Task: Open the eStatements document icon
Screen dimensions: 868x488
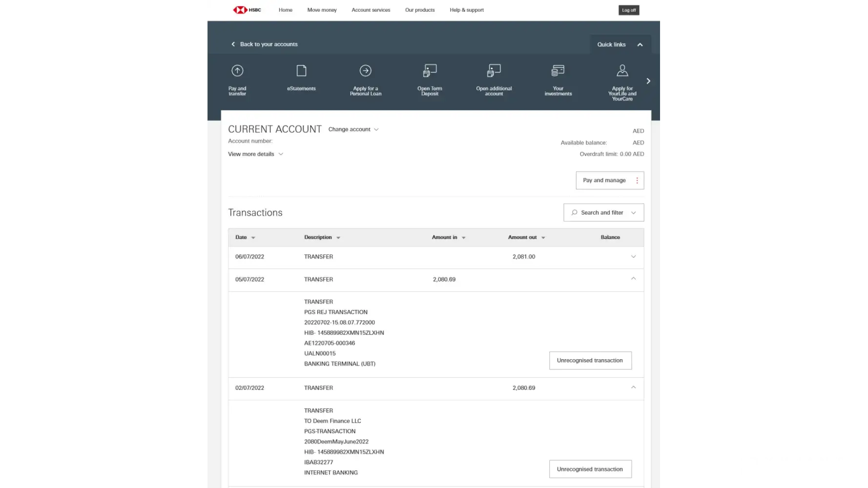Action: (x=301, y=71)
